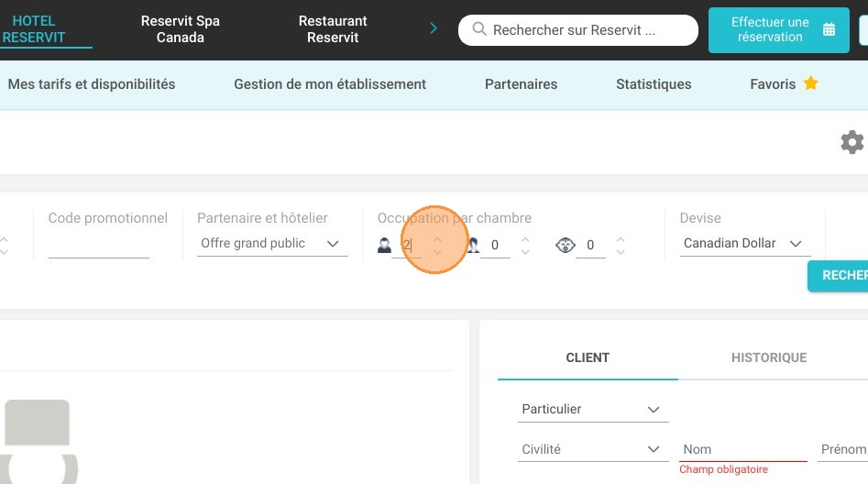Image resolution: width=868 pixels, height=484 pixels.
Task: Click the children count field showing 0
Action: (495, 245)
